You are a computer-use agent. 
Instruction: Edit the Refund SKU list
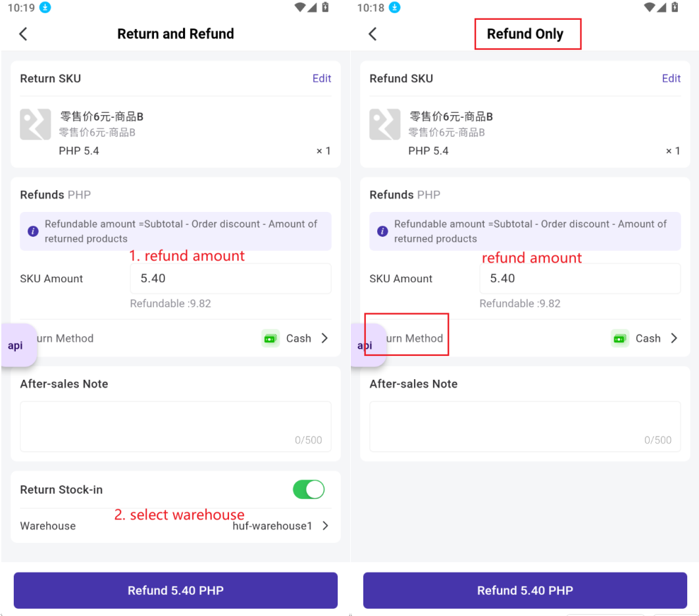tap(671, 78)
